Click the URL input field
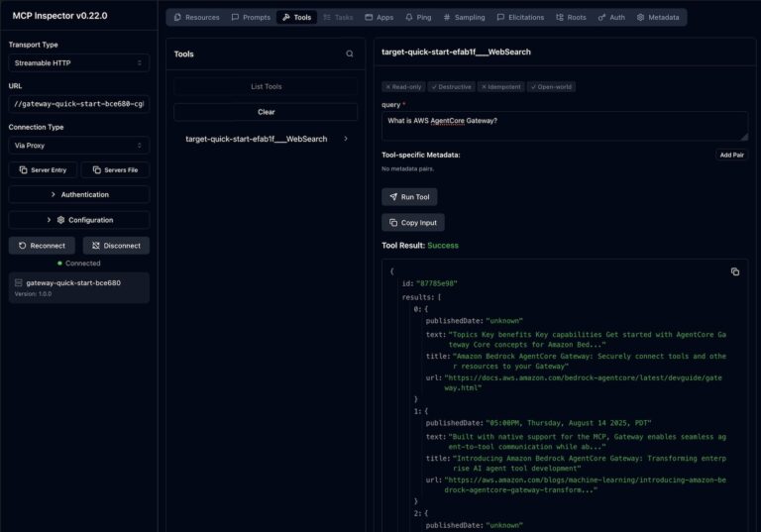The height and width of the screenshot is (532, 761). tap(78, 104)
